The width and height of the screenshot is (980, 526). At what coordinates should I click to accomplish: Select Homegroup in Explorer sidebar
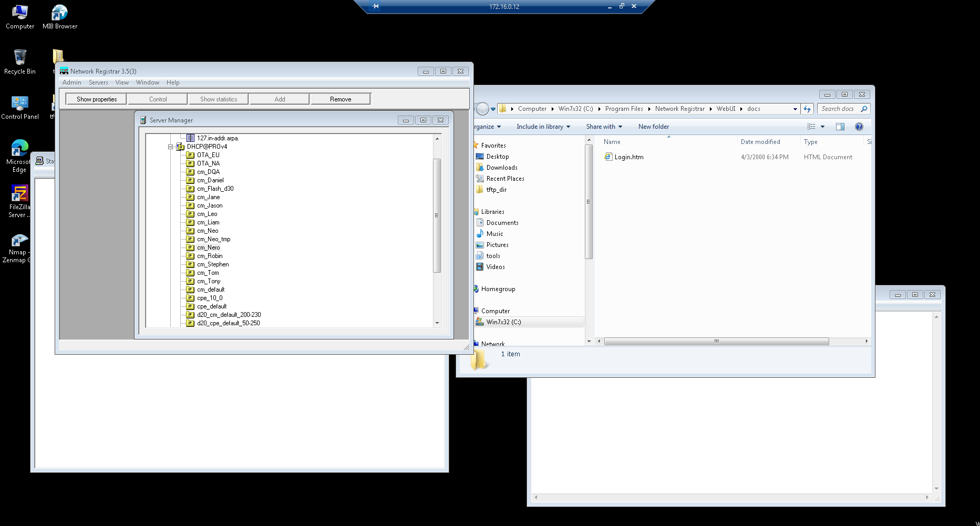tap(498, 289)
